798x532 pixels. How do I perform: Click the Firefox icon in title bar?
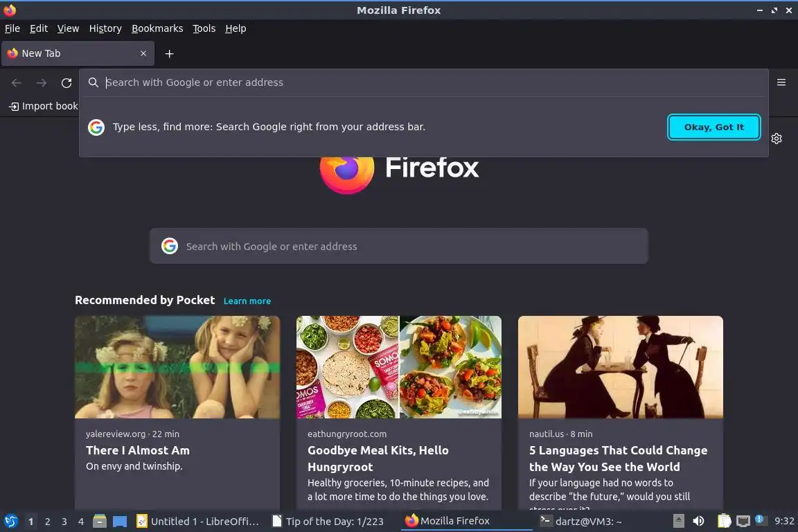pos(10,10)
